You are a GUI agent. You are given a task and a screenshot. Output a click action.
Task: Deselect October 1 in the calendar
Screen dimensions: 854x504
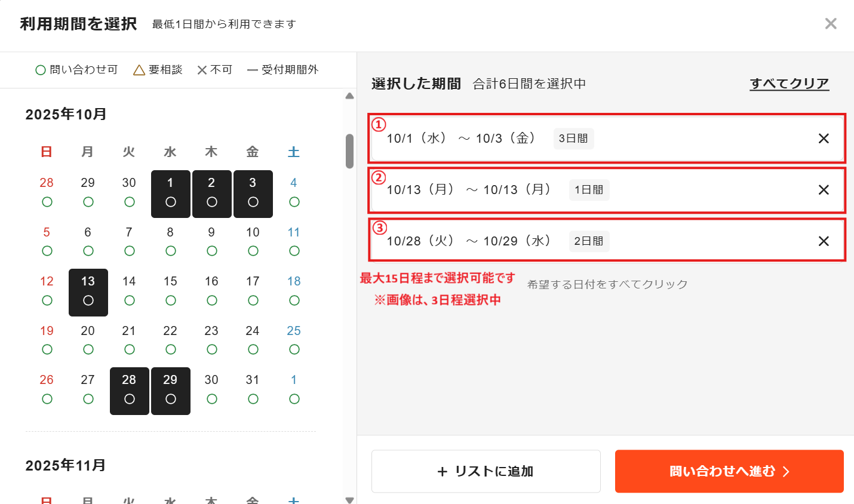click(170, 193)
